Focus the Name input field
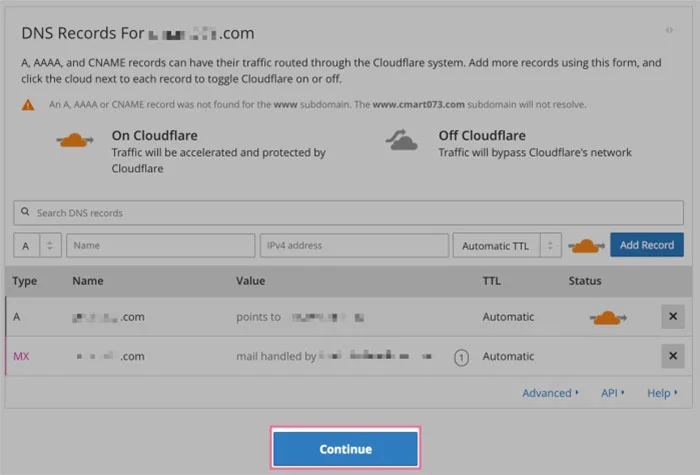This screenshot has width=700, height=475. pyautogui.click(x=160, y=245)
